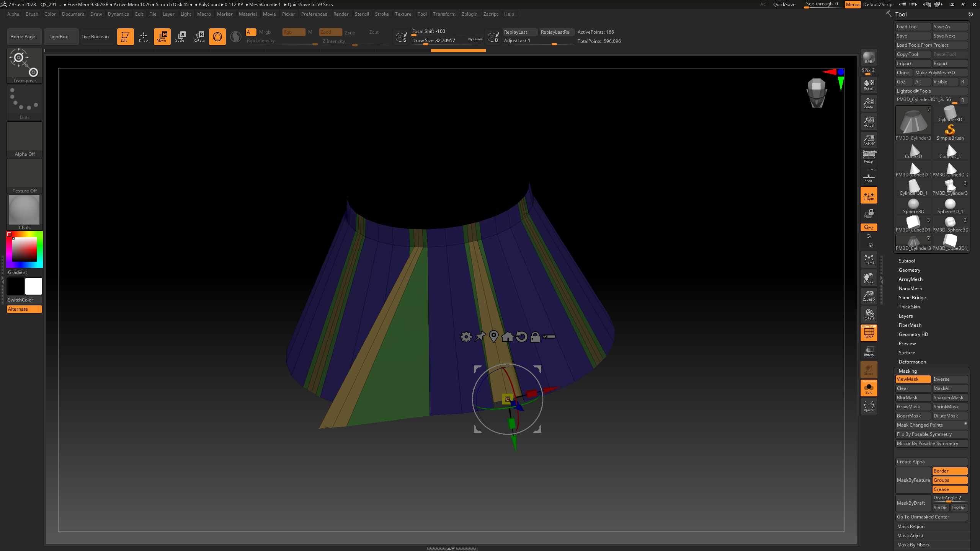980x551 pixels.
Task: Expand the Mask By Fibers section
Action: (913, 545)
